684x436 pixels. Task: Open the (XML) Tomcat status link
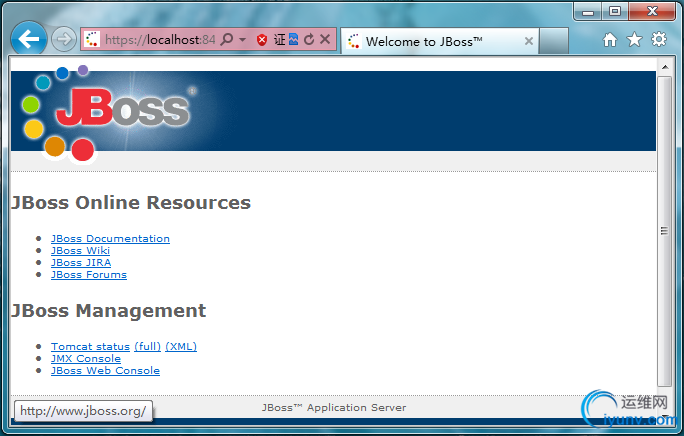[181, 347]
